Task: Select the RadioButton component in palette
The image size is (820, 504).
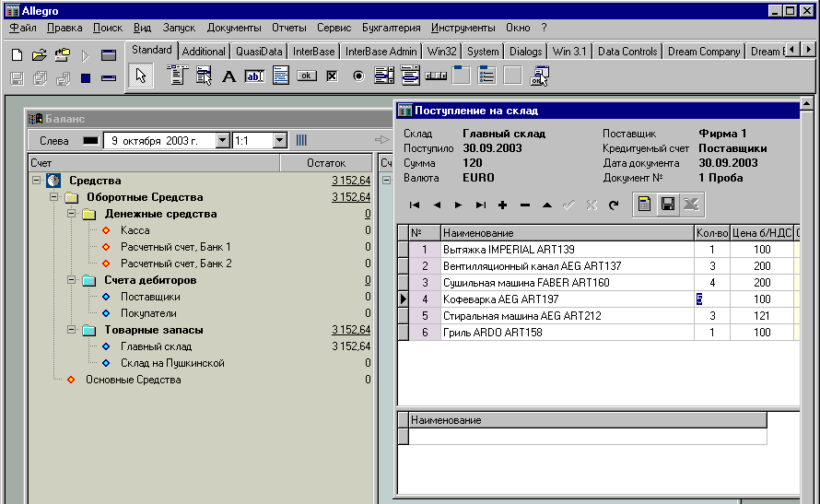Action: click(x=358, y=76)
